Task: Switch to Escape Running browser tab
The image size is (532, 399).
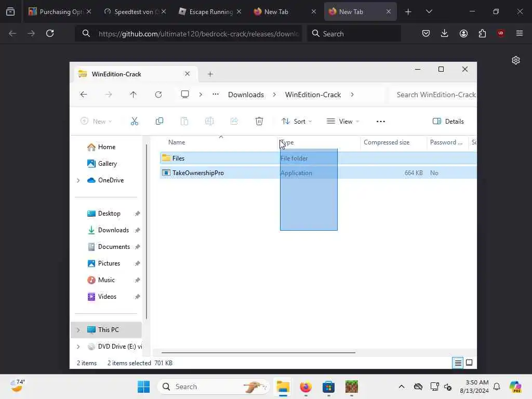Action: pyautogui.click(x=209, y=11)
